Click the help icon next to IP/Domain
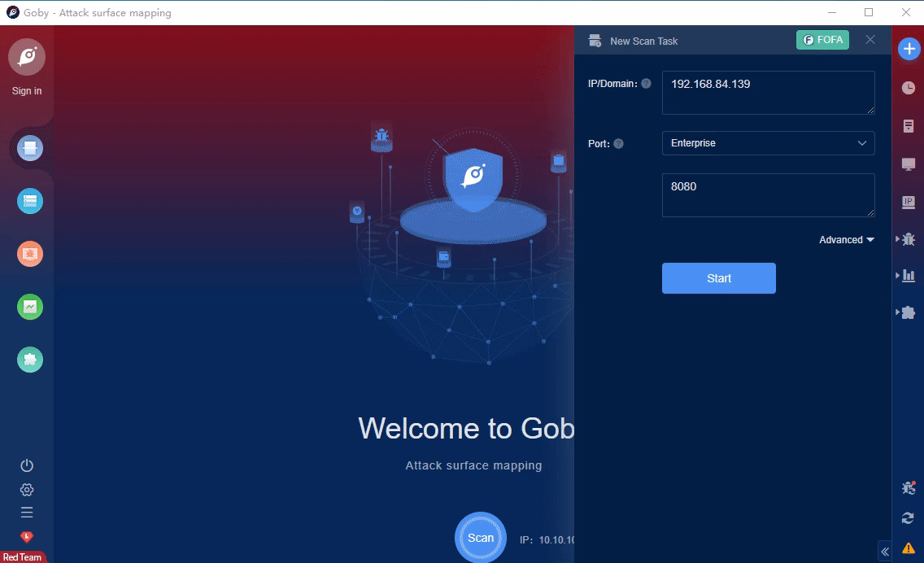The height and width of the screenshot is (563, 924). click(x=647, y=84)
